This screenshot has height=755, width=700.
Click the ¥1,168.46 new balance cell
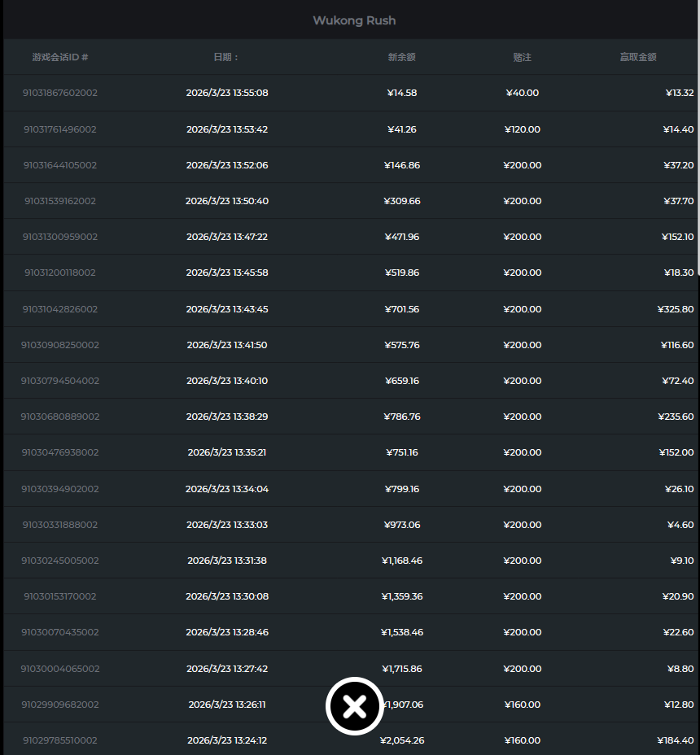(x=401, y=561)
